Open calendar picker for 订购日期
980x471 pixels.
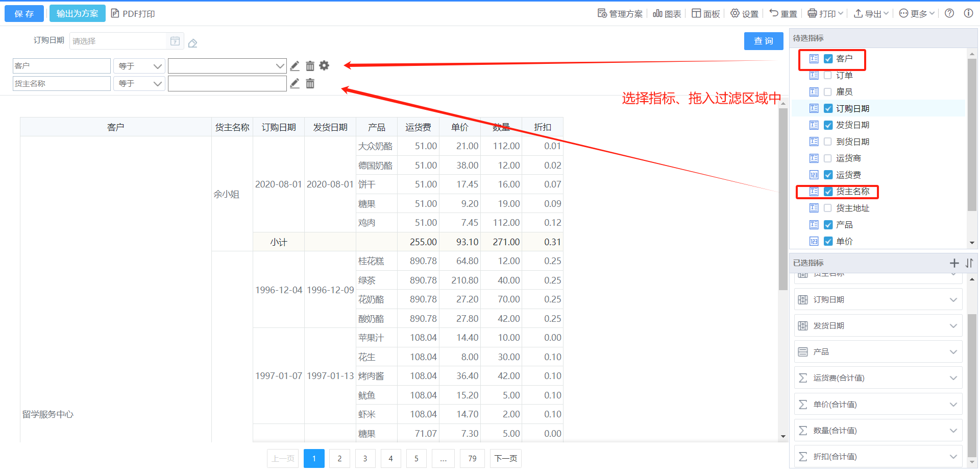pos(175,41)
